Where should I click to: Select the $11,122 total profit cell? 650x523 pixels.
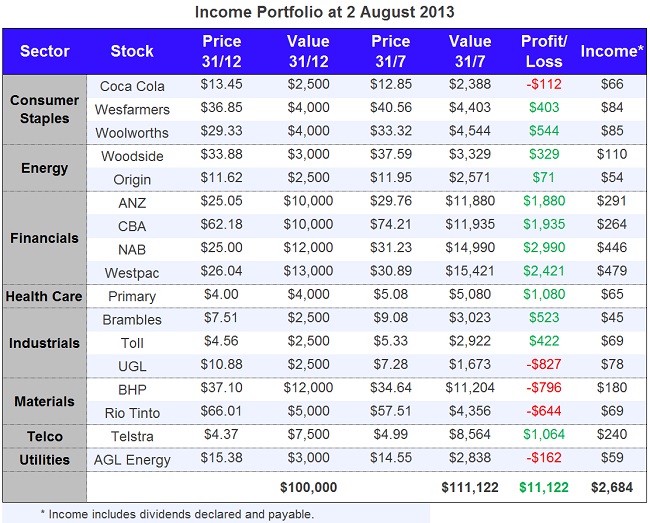coord(543,487)
